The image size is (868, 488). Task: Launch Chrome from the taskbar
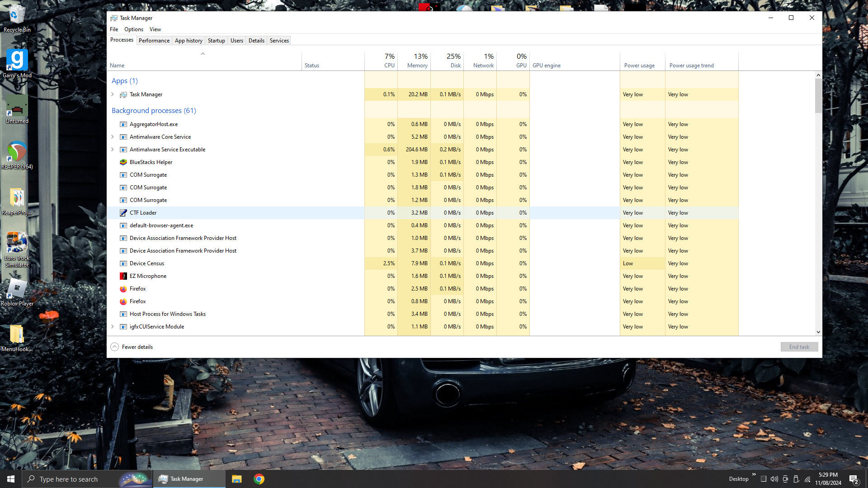(259, 479)
